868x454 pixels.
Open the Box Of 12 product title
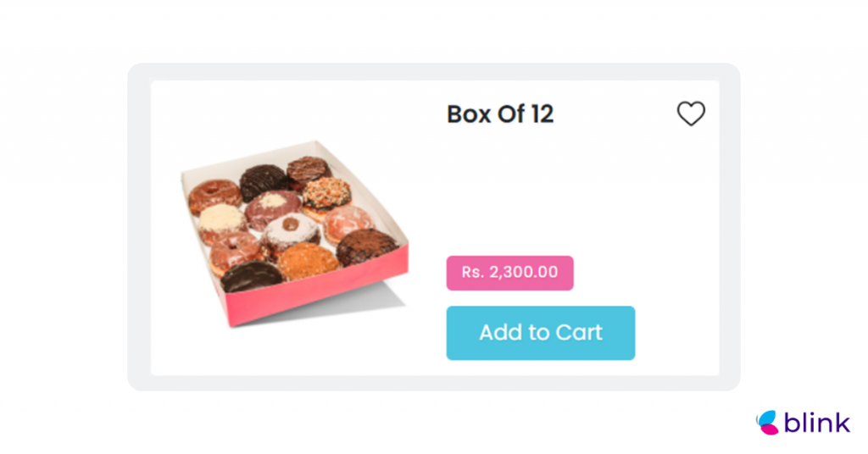[500, 114]
